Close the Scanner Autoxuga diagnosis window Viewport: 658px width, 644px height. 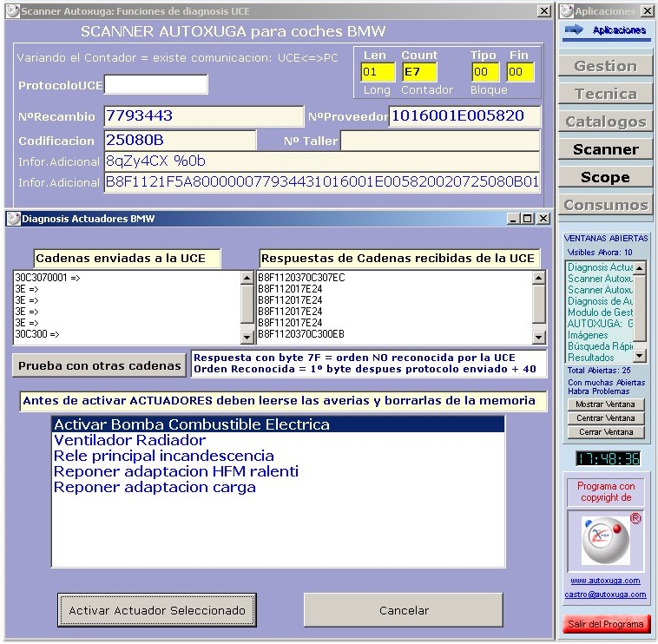coord(544,11)
